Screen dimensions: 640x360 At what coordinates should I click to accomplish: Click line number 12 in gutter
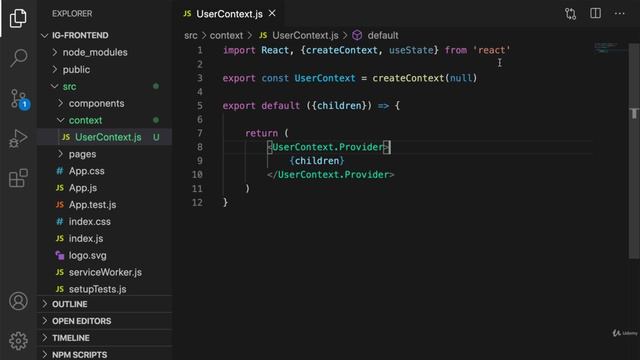[x=197, y=202]
